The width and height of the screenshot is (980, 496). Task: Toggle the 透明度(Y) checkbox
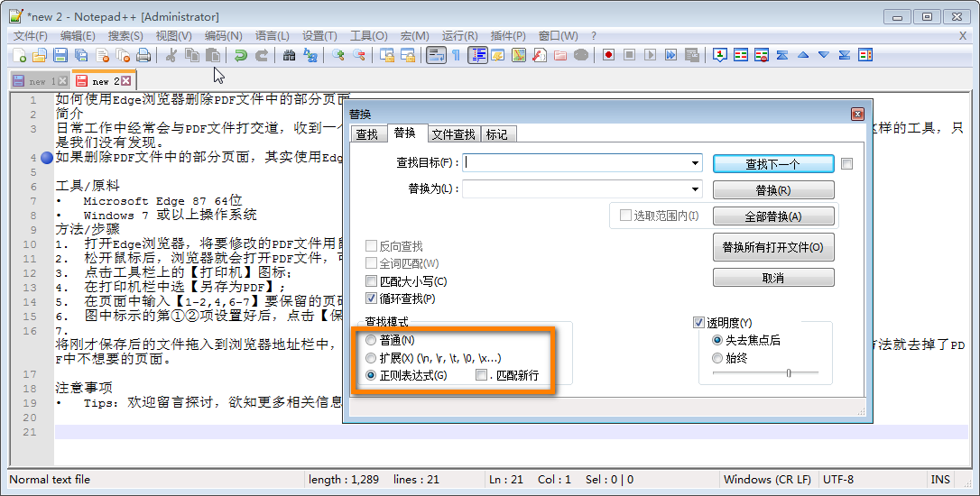point(698,323)
